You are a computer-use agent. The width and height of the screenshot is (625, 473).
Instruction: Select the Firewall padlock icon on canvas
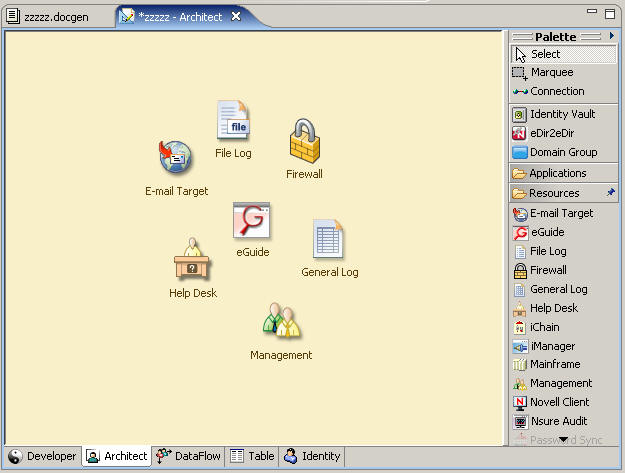tap(305, 140)
